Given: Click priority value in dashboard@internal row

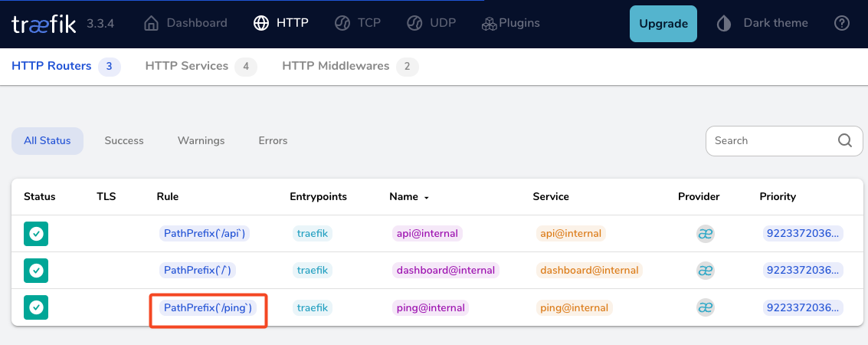Looking at the screenshot, I should click(x=803, y=271).
